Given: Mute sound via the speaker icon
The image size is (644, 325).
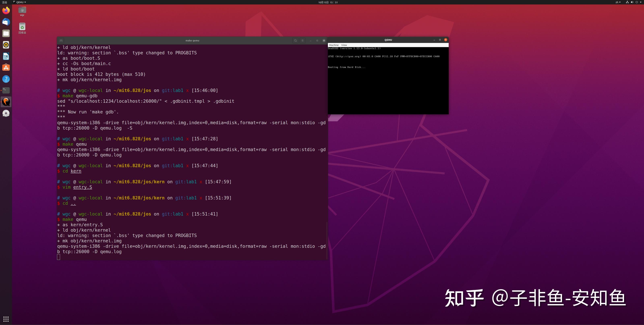Looking at the screenshot, I should 633,2.
